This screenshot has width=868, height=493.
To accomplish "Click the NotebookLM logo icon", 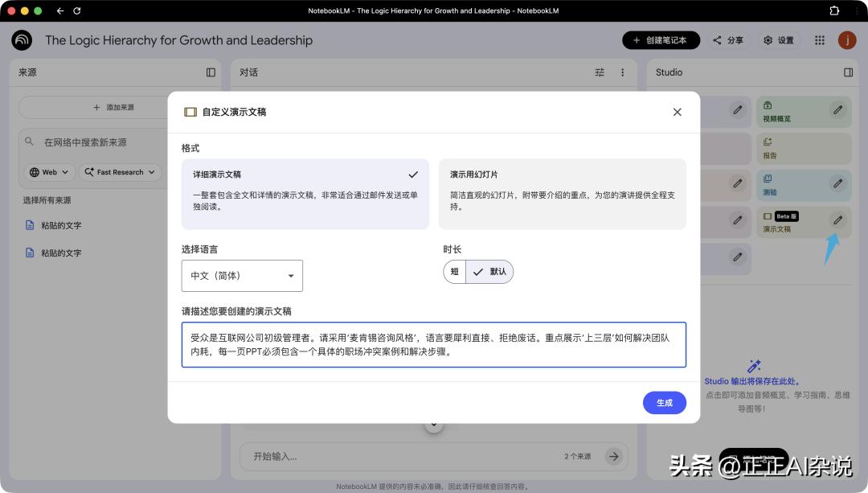I will [x=22, y=40].
